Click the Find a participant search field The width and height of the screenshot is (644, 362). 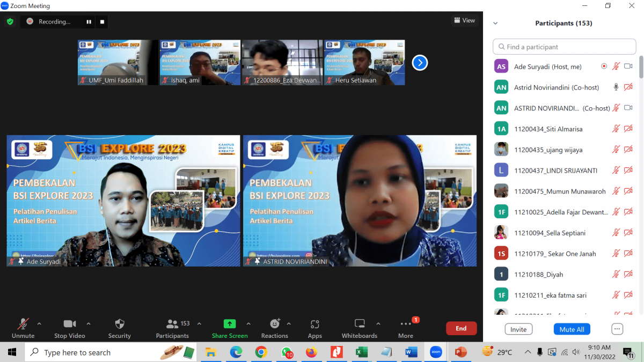pyautogui.click(x=565, y=47)
